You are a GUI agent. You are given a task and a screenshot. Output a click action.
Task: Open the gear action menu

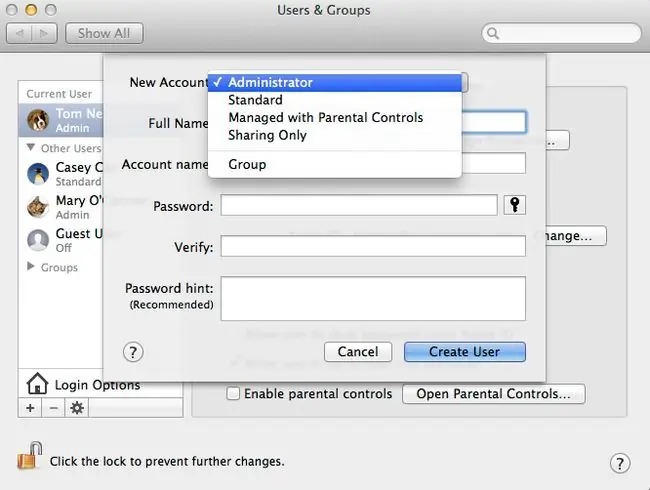[x=77, y=408]
